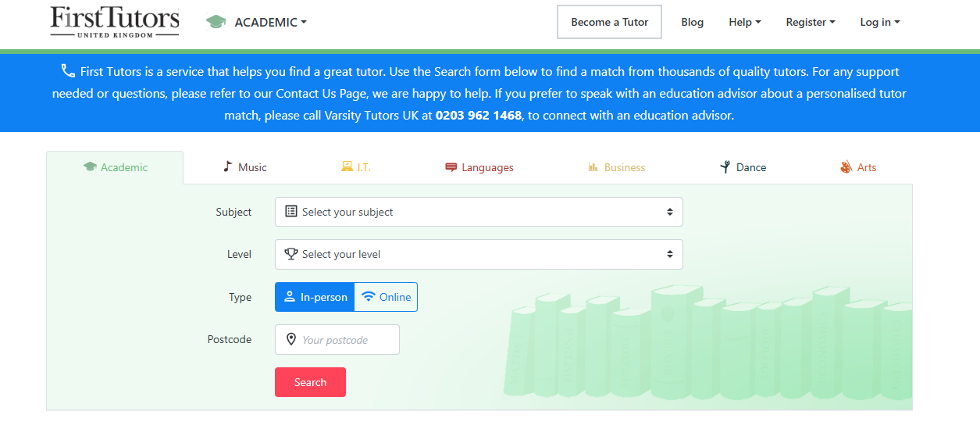
Task: Click the graduation cap icon beside ACADEMIC
Action: 216,22
